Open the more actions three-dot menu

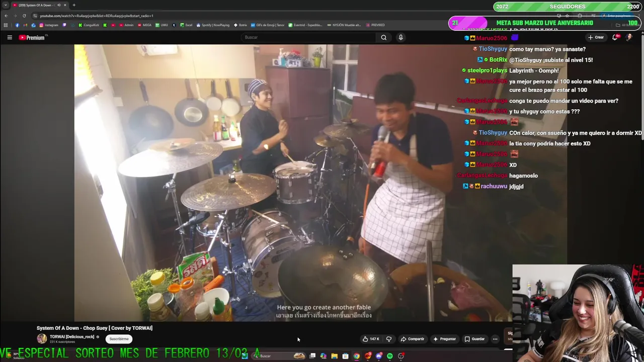tap(495, 339)
